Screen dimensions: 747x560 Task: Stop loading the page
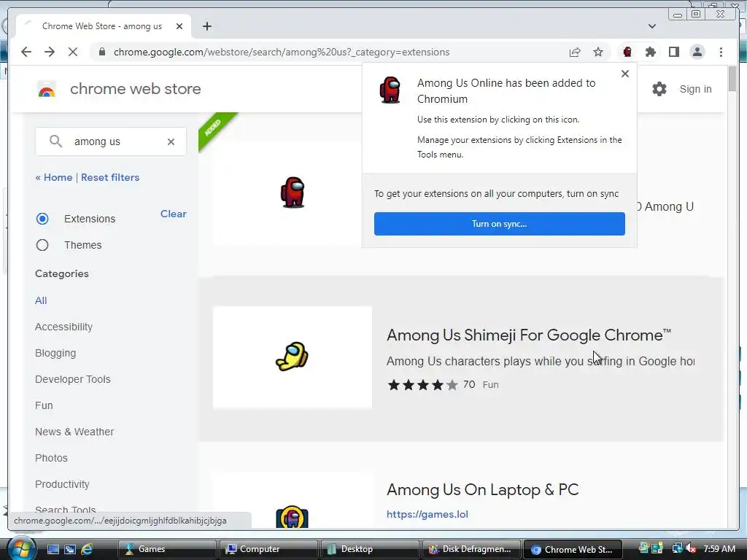[x=73, y=52]
